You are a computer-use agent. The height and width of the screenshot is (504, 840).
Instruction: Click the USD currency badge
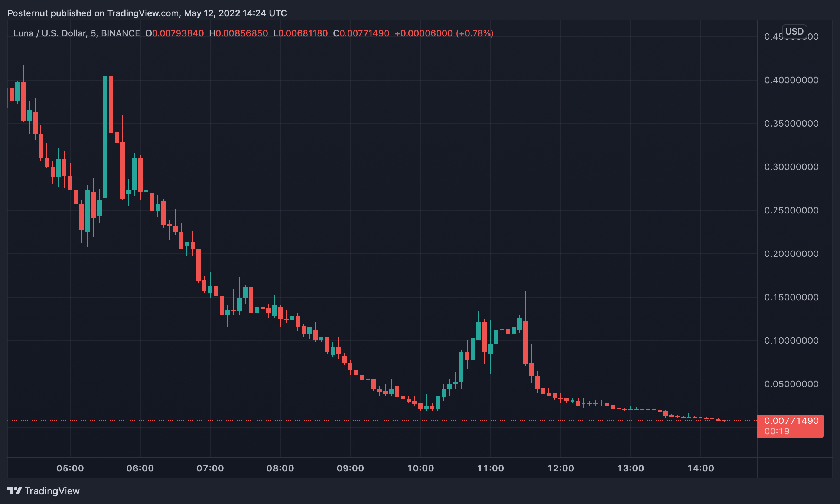coord(794,31)
